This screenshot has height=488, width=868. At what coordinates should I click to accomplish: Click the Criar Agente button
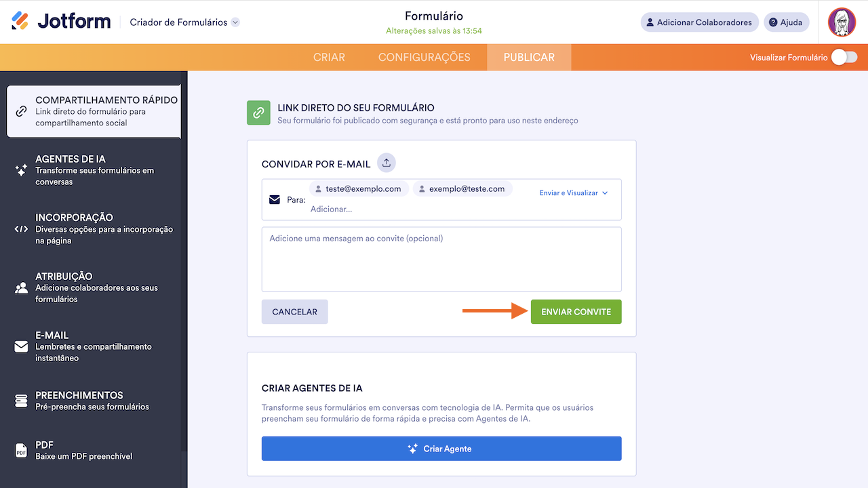click(441, 449)
